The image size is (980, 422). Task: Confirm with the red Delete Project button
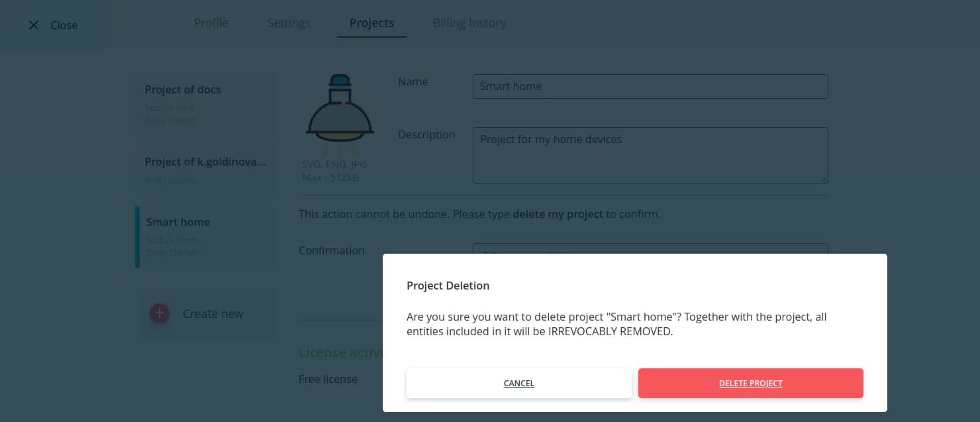click(750, 384)
